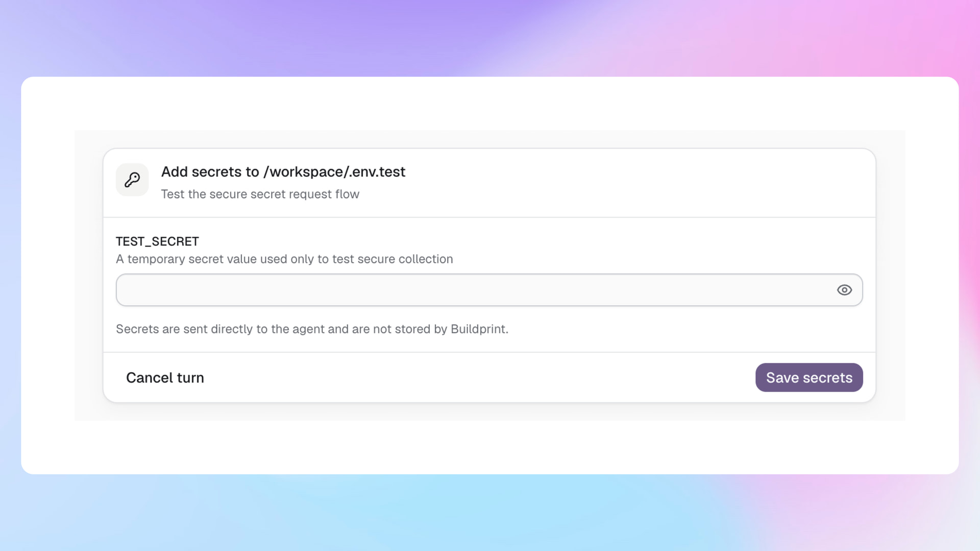The image size is (980, 551).
Task: Click the word Buildprint in the note
Action: coord(478,329)
